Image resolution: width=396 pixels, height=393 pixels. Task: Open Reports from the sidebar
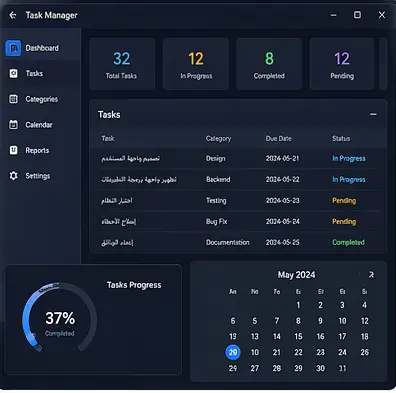coord(37,150)
